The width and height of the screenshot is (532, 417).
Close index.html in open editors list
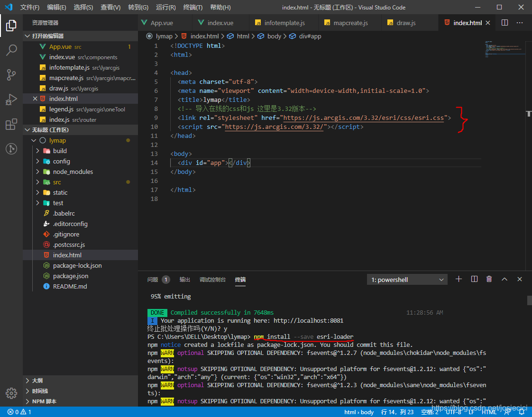pos(35,99)
